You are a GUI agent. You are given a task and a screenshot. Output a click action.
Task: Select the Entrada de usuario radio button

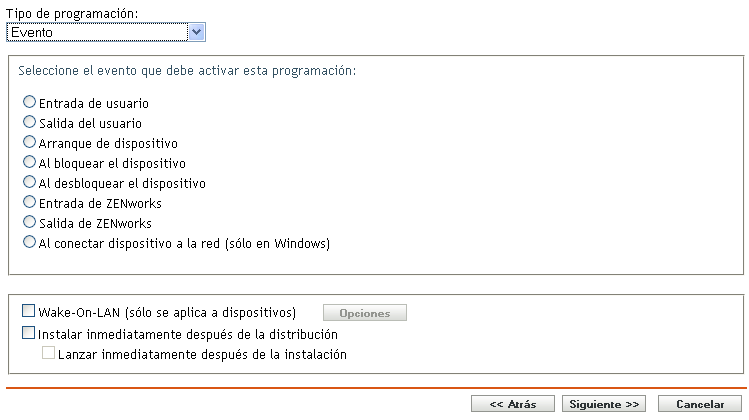(30, 102)
